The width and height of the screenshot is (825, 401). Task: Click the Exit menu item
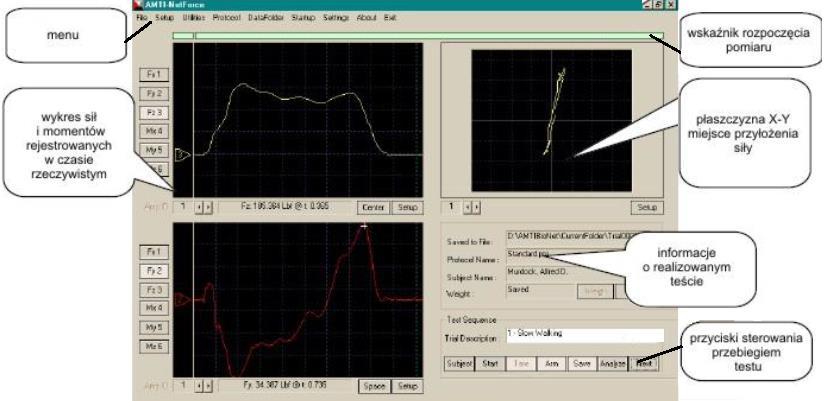click(390, 17)
